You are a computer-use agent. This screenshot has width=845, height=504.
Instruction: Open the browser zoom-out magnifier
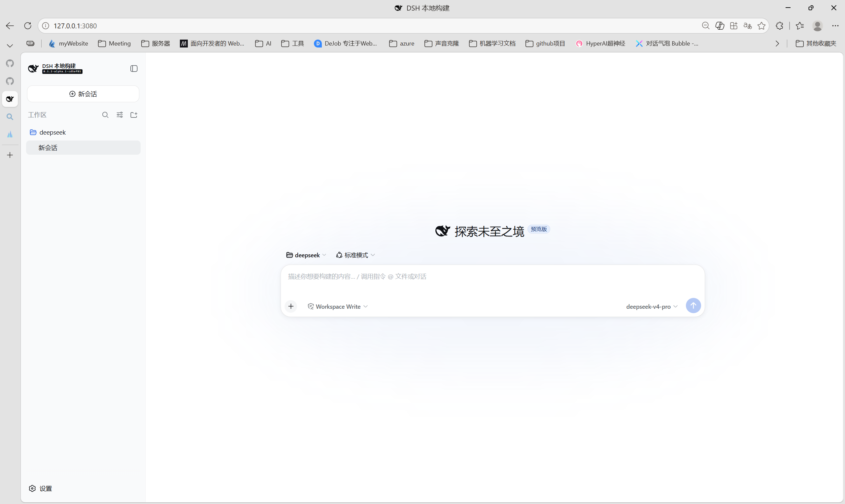click(x=706, y=26)
